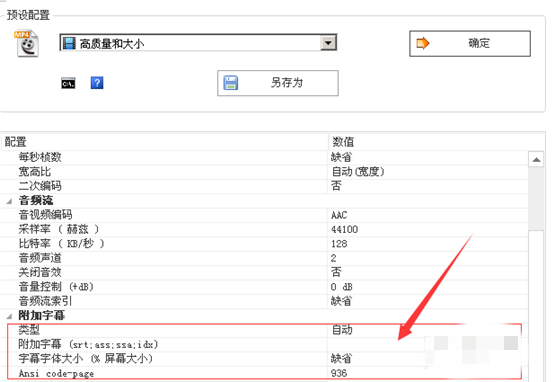
Task: Click the scrollbar up arrow
Action: [x=536, y=160]
